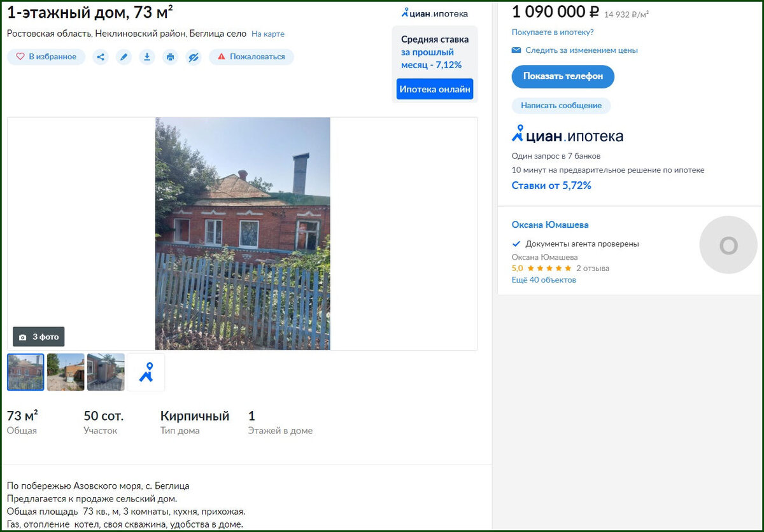
Task: Open Ставки от 5,72% link
Action: [x=551, y=185]
